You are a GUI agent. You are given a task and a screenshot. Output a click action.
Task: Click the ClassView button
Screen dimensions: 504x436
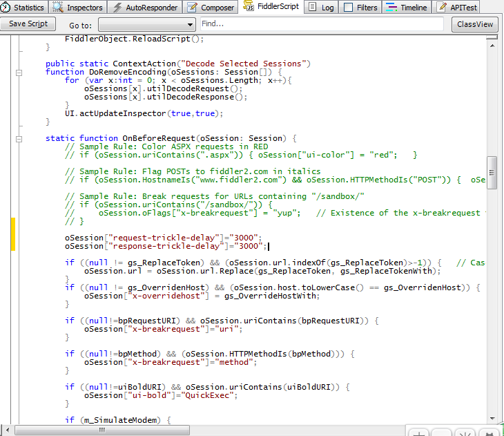pos(475,24)
